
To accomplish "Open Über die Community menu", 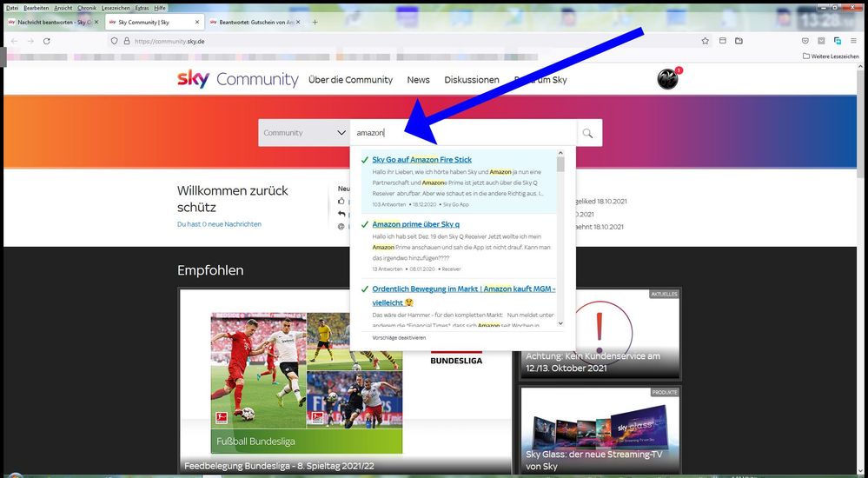I will coord(350,80).
